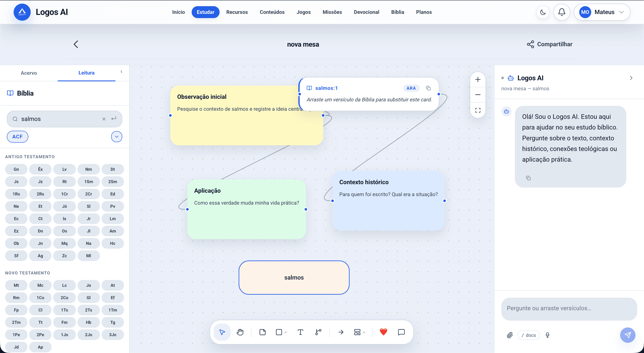
Task: Select the pointer tool in canvas toolbar
Action: tap(222, 332)
